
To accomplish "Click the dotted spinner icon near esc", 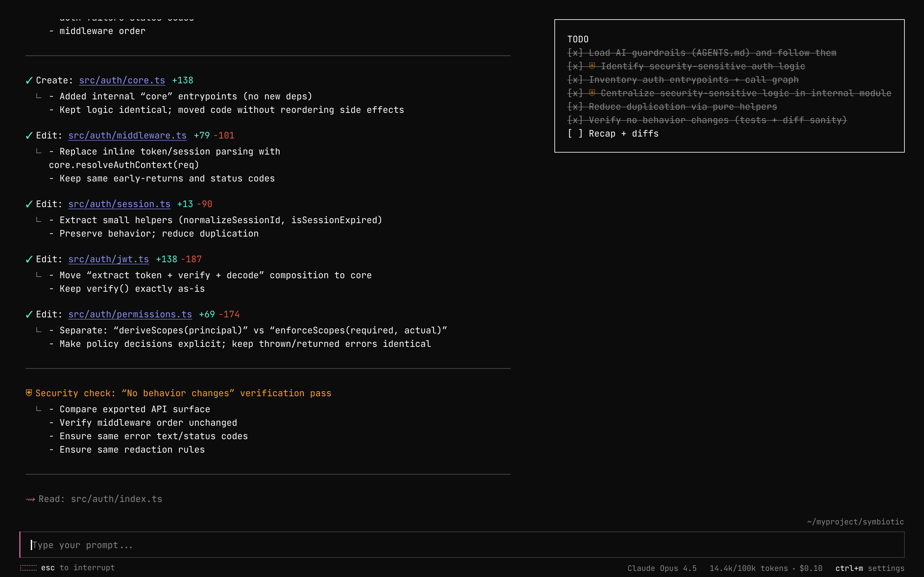I will tap(28, 568).
